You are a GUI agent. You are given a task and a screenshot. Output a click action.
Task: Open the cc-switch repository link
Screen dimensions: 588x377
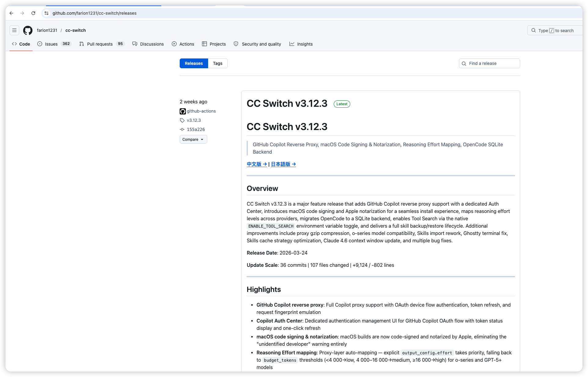click(x=75, y=30)
